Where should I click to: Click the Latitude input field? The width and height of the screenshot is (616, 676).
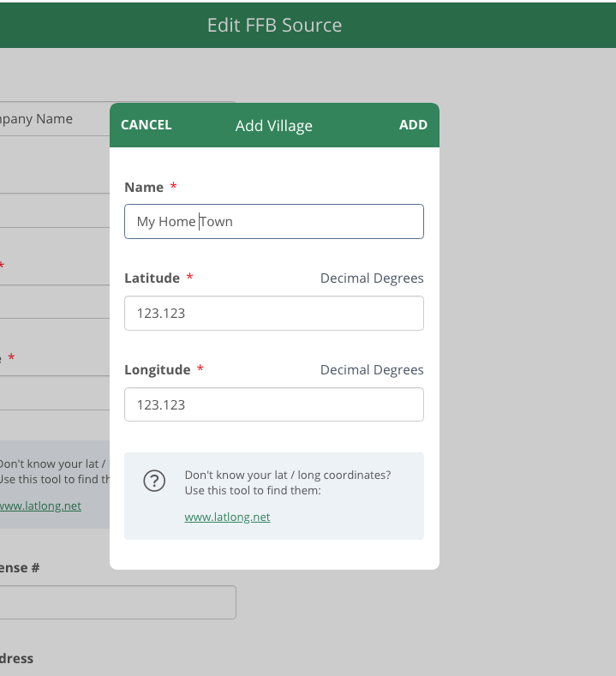274,313
